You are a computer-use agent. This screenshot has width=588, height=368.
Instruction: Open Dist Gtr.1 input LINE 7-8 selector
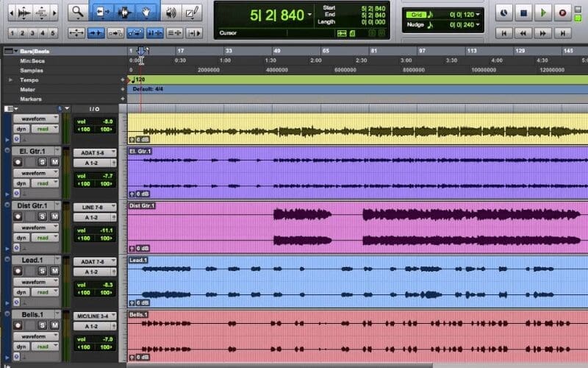[95, 208]
